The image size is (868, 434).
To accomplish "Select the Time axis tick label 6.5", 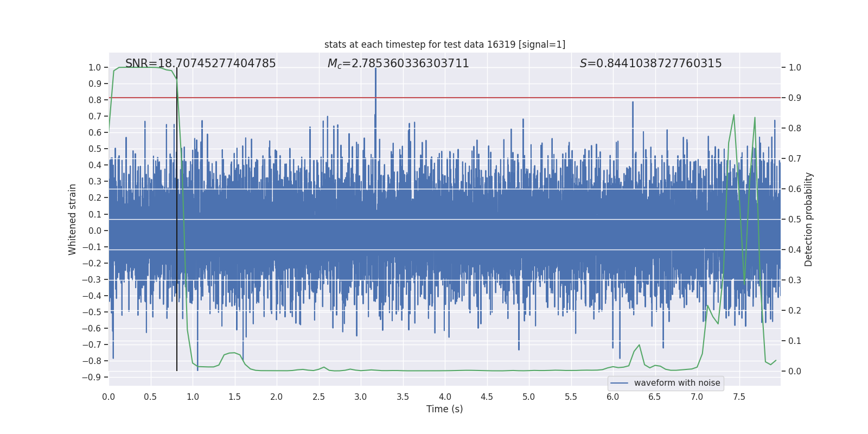I will 655,397.
